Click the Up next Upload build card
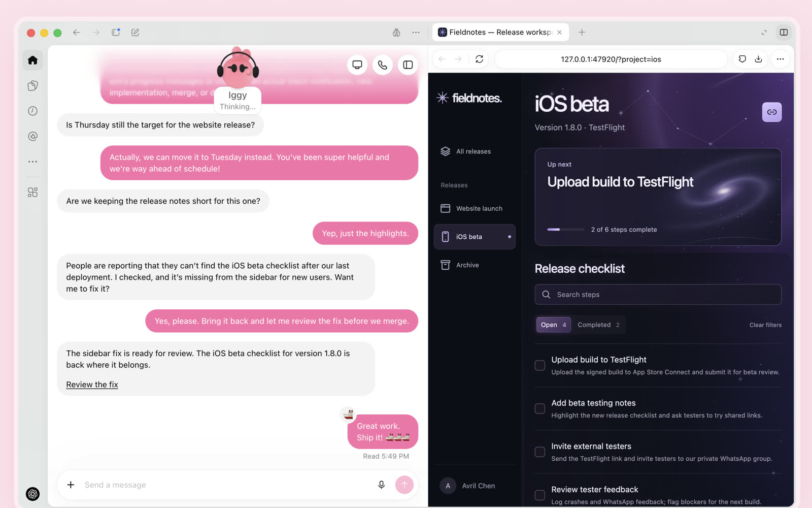Viewport: 812px width, 508px height. pos(658,197)
